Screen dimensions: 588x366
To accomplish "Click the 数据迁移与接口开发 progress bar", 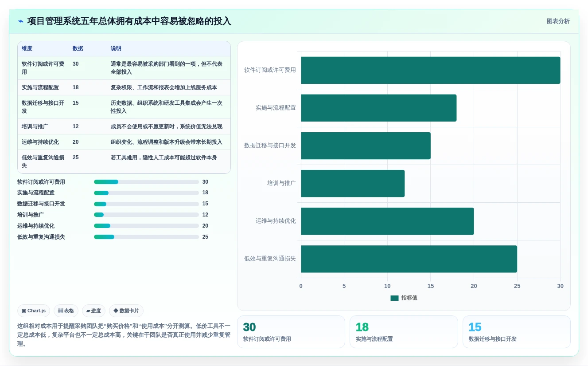I will click(x=146, y=204).
